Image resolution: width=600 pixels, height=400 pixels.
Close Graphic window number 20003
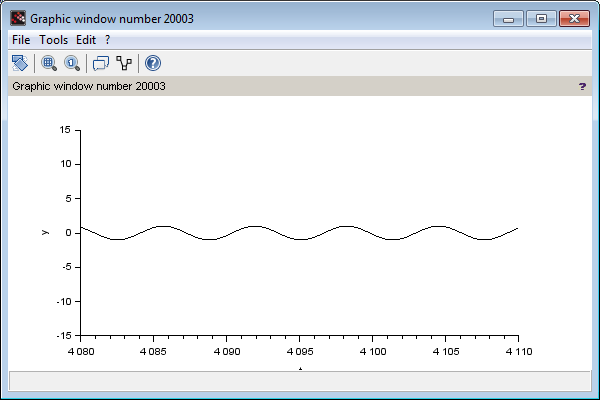[574, 19]
